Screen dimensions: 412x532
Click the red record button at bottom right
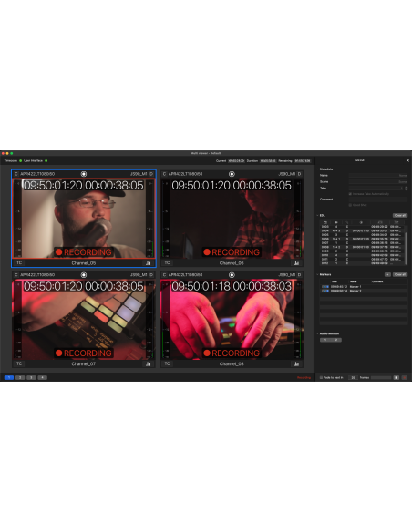click(x=404, y=378)
